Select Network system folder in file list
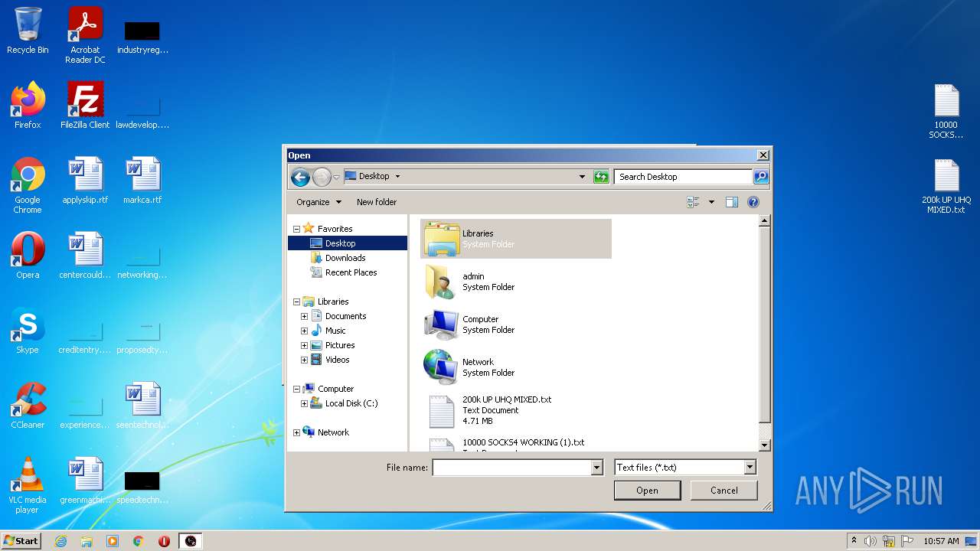The width and height of the screenshot is (980, 551). (516, 367)
